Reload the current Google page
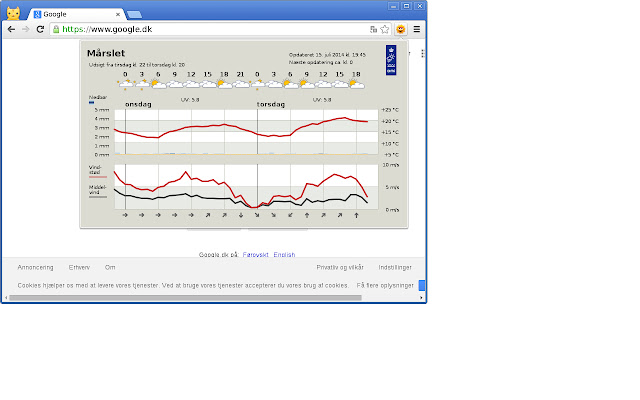640x400 pixels. point(40,30)
